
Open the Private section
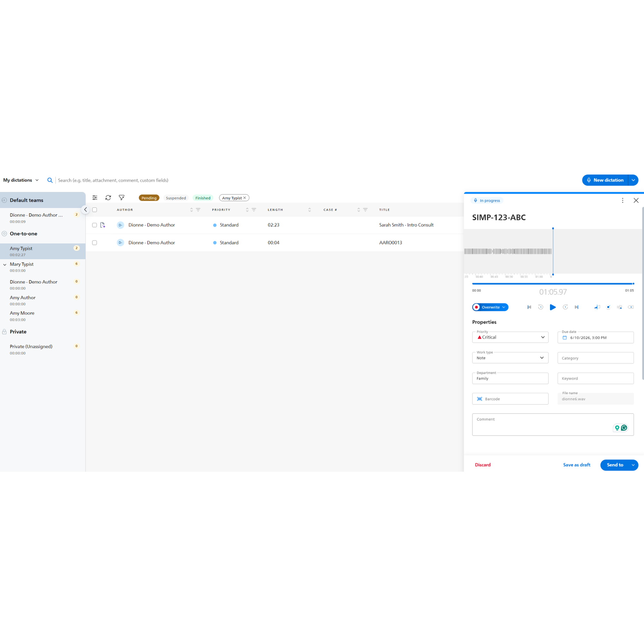[18, 332]
